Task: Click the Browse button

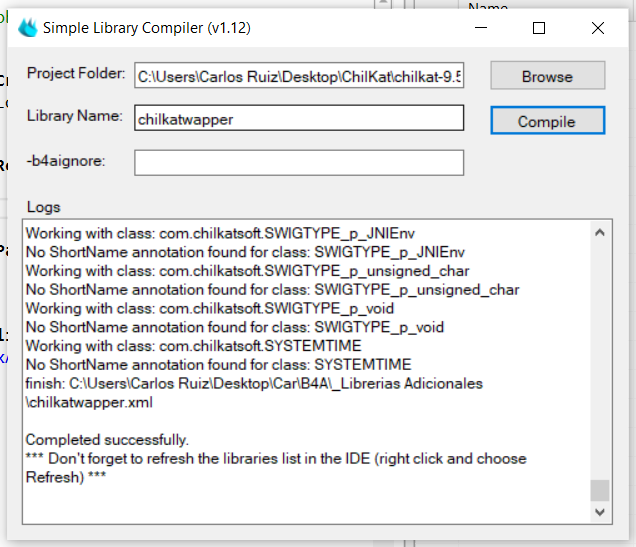Action: (x=548, y=76)
